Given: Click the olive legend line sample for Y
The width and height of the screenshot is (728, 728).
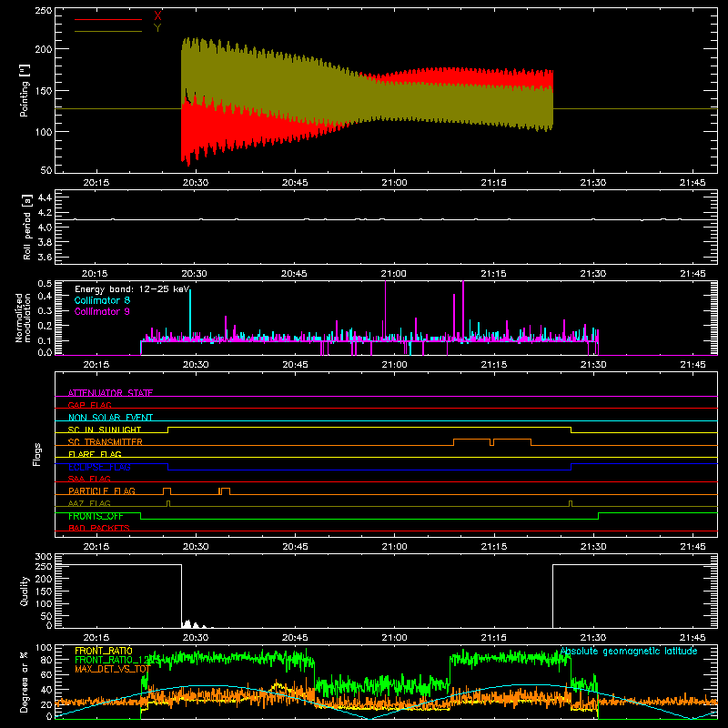Looking at the screenshot, I should click(x=108, y=32).
